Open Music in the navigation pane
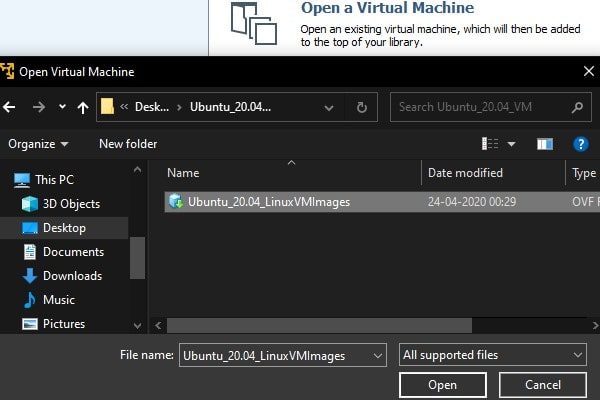Screen dimensions: 600x400 click(59, 299)
